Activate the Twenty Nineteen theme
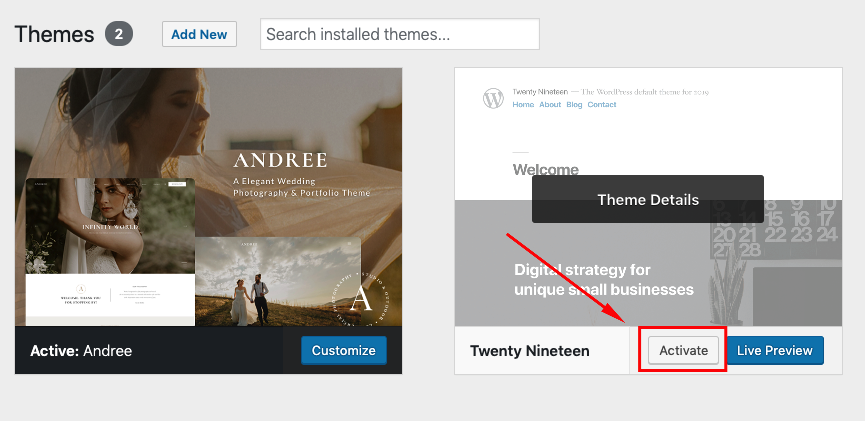The height and width of the screenshot is (421, 865). click(684, 350)
